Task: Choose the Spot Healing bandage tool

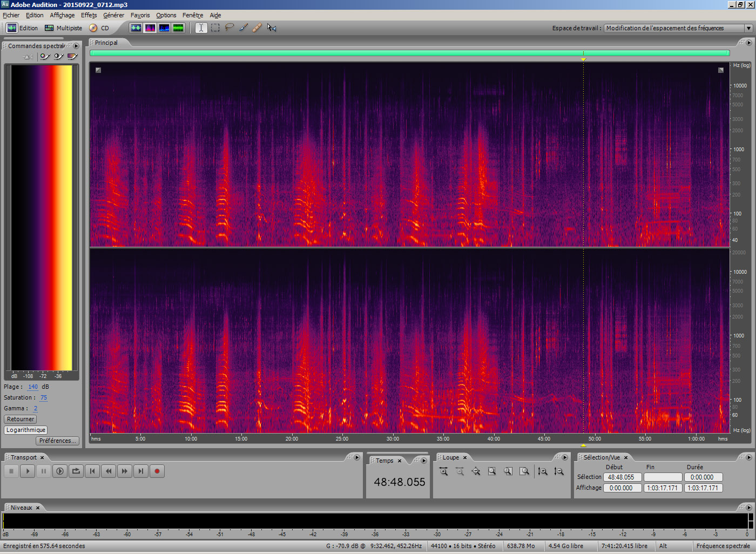Action: click(x=257, y=28)
